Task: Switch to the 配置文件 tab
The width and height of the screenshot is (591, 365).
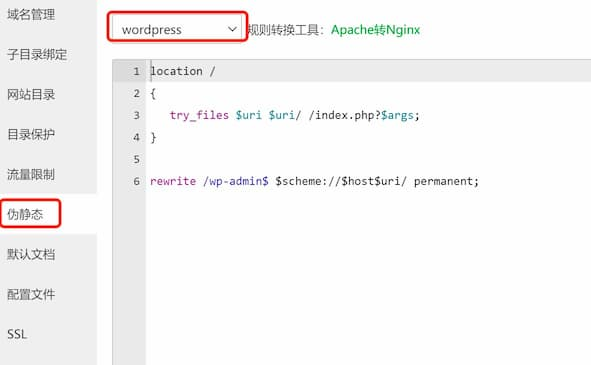Action: pyautogui.click(x=31, y=294)
